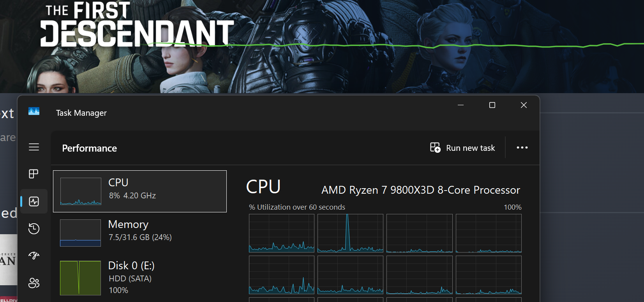The image size is (644, 302).
Task: Open the Task Manager hamburger navigation menu
Action: [34, 147]
